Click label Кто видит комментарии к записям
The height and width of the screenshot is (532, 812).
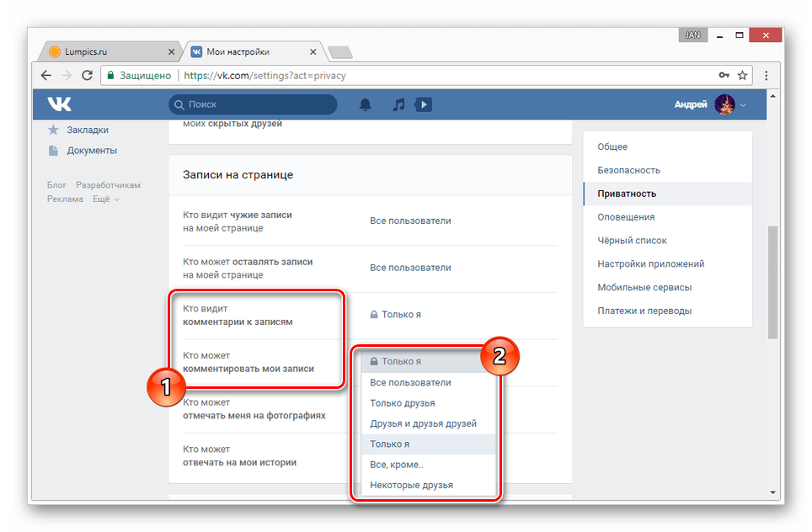pos(238,315)
